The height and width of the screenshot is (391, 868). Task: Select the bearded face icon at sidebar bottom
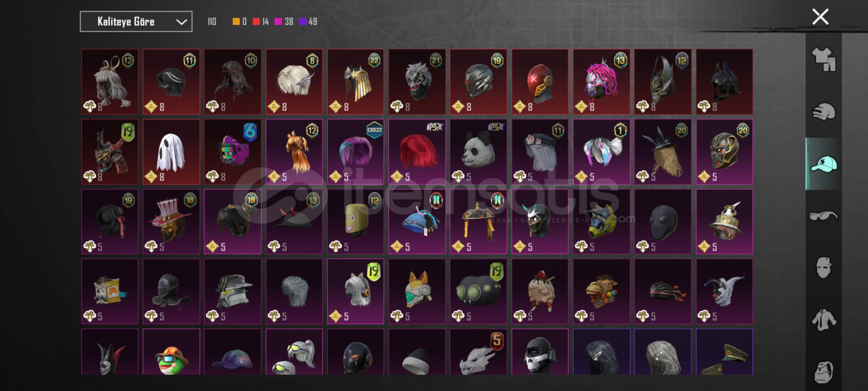[x=824, y=372]
